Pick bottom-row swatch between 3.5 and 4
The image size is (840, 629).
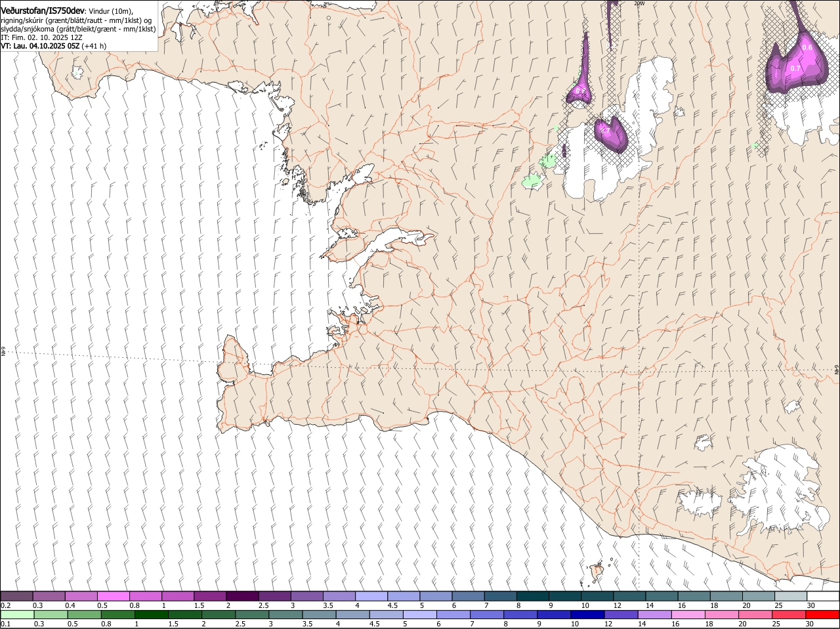coord(318,615)
